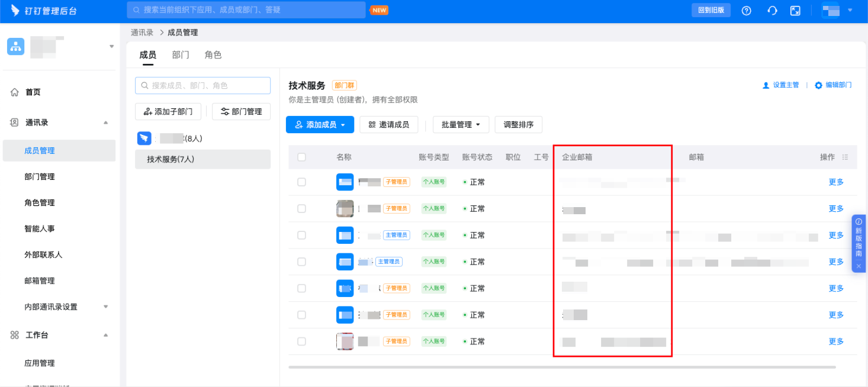Image resolution: width=868 pixels, height=387 pixels.
Task: Check the fourth member row checkbox
Action: [x=301, y=262]
